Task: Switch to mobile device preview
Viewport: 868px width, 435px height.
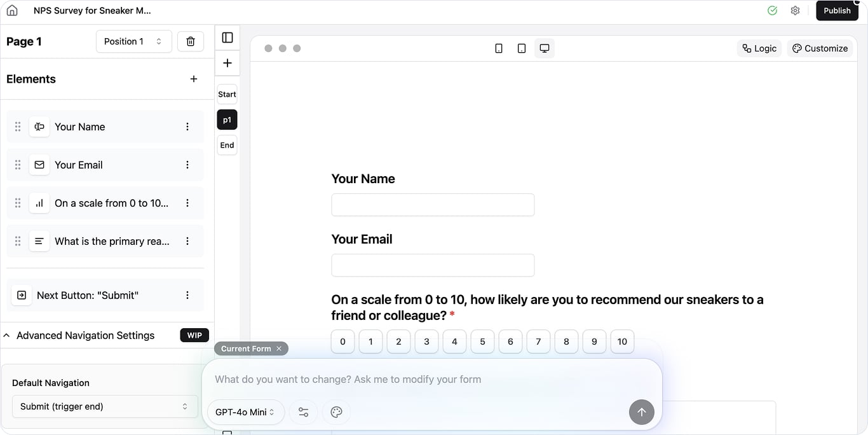Action: coord(499,48)
